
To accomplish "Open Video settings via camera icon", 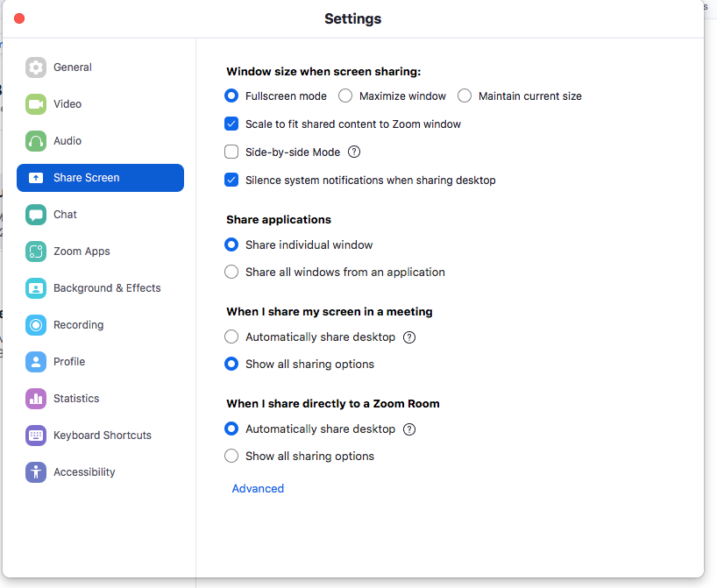I will pyautogui.click(x=36, y=104).
